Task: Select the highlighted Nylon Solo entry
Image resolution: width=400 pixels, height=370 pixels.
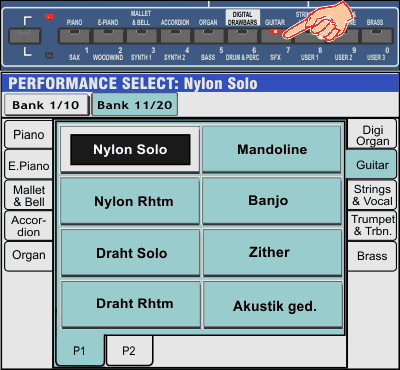Action: (130, 149)
